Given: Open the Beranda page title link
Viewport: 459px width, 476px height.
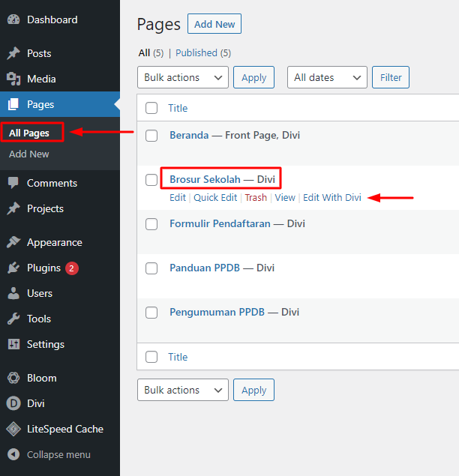Looking at the screenshot, I should (189, 135).
